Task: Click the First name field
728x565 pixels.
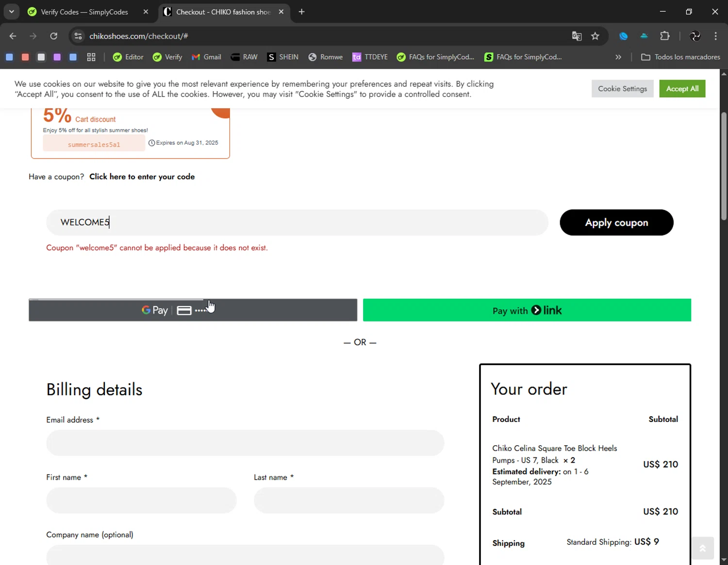Action: point(141,500)
